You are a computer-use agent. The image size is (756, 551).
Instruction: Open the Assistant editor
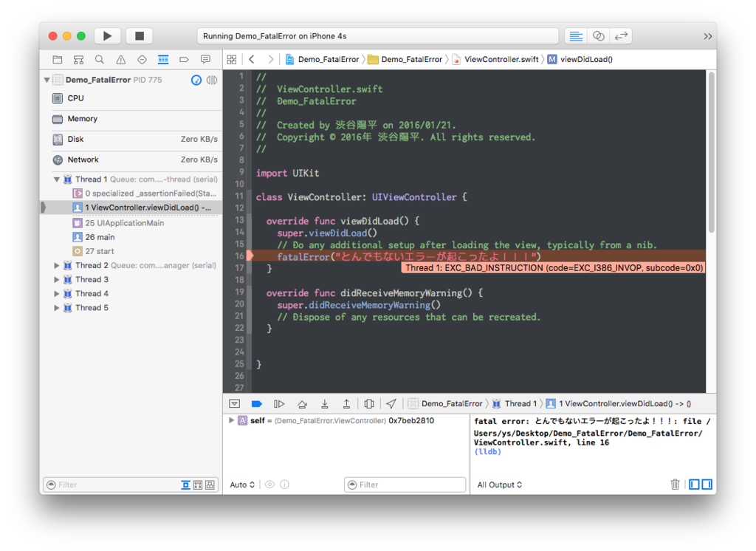pyautogui.click(x=598, y=36)
